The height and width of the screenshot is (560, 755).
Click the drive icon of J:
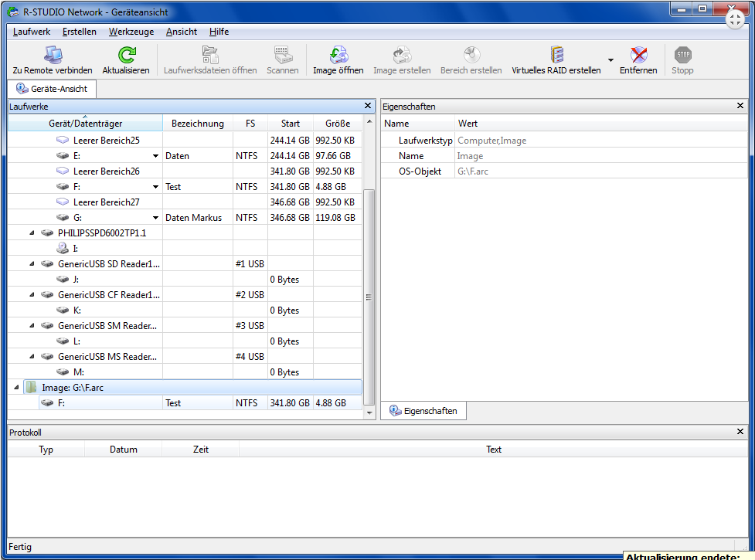pyautogui.click(x=63, y=279)
